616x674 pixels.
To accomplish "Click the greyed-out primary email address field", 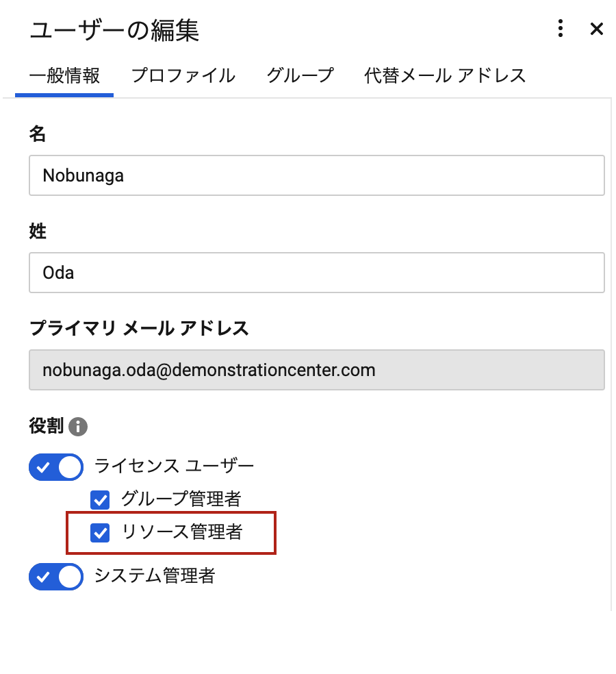I will (x=317, y=370).
